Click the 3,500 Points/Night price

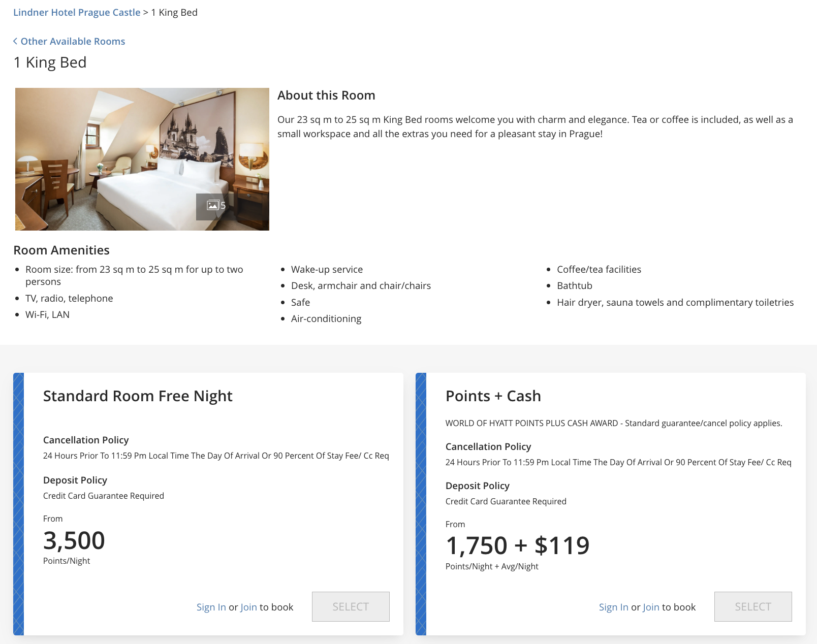click(x=74, y=540)
